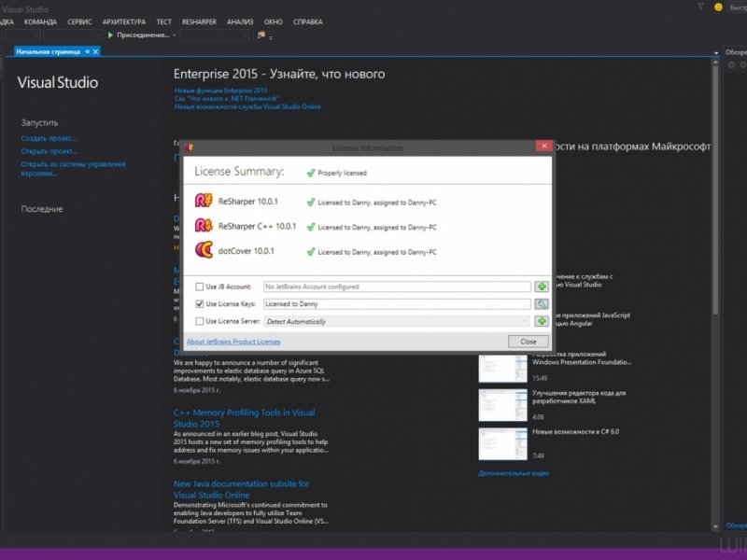
Task: Click the ReSharper 10.0.1 license status text
Action: click(x=377, y=203)
